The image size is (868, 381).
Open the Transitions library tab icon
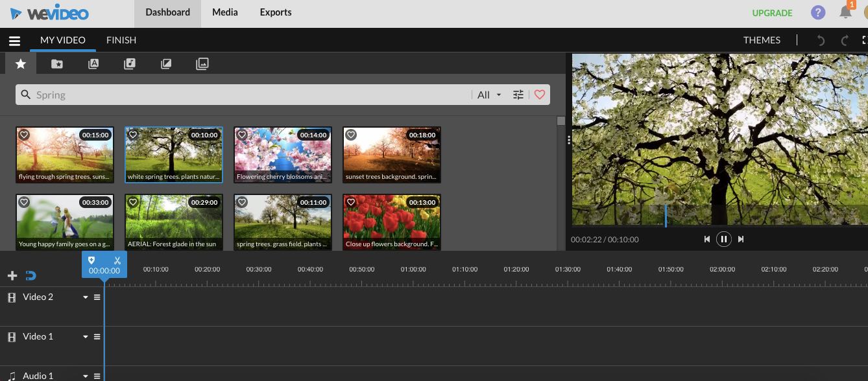point(166,63)
